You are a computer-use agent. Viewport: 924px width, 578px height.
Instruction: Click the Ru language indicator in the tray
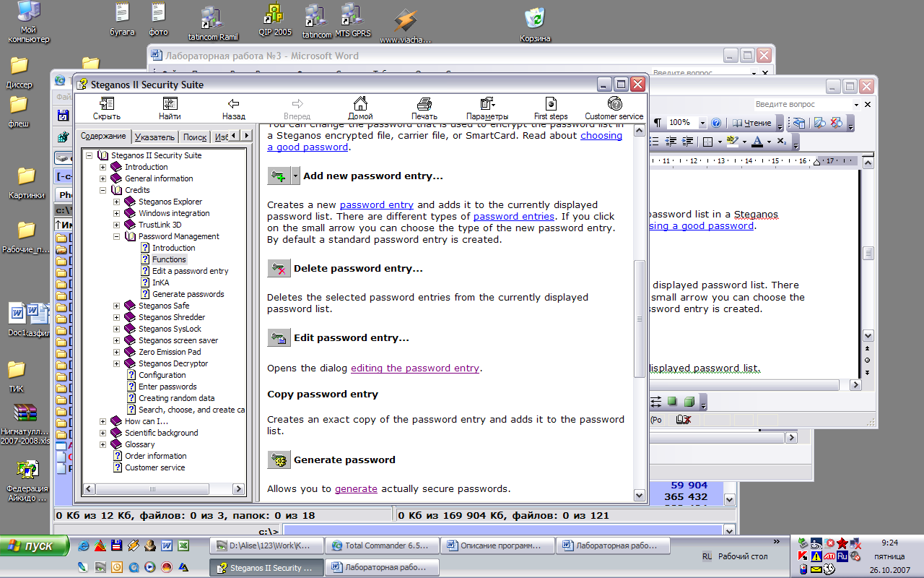(x=842, y=556)
